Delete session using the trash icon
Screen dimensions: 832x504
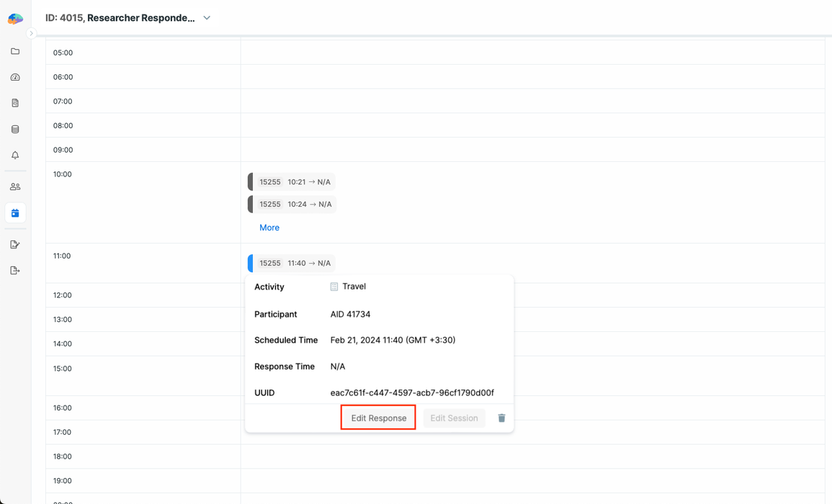(x=501, y=418)
